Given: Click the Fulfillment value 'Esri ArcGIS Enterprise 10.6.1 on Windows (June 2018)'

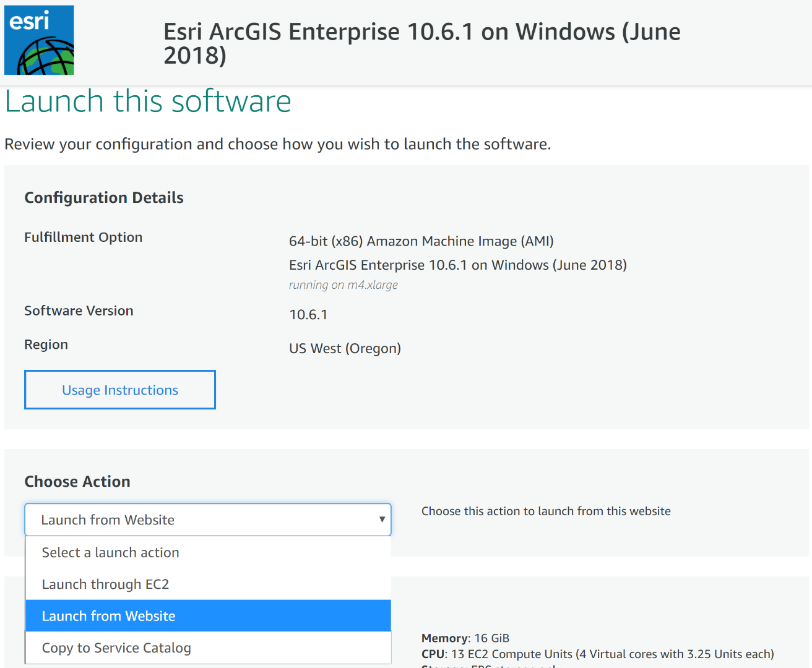Looking at the screenshot, I should coord(458,265).
